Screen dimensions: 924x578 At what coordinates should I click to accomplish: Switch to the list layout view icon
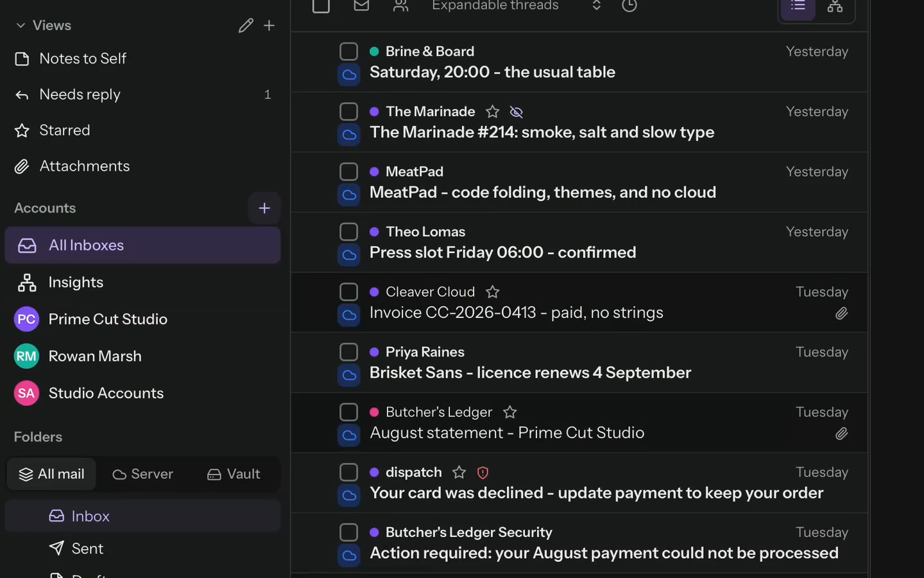pos(798,6)
